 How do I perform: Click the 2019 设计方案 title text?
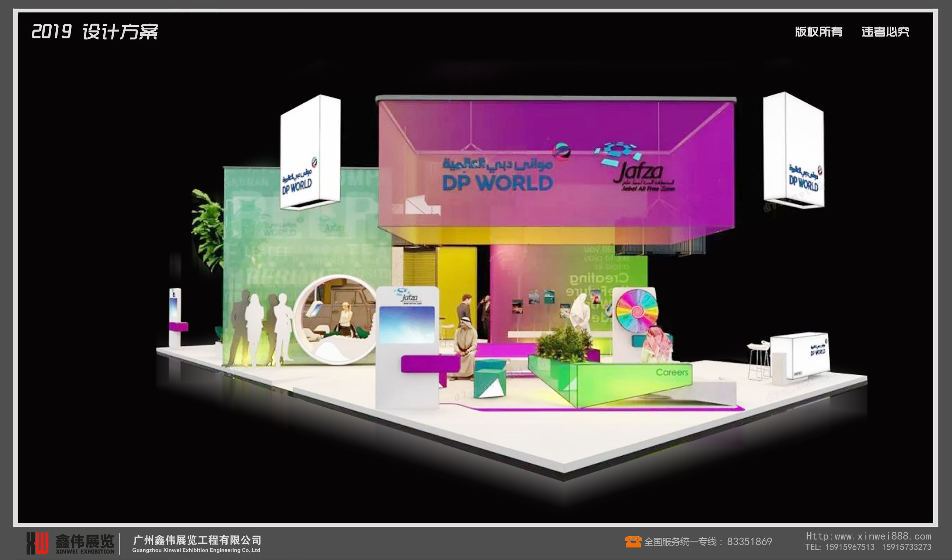point(94,31)
